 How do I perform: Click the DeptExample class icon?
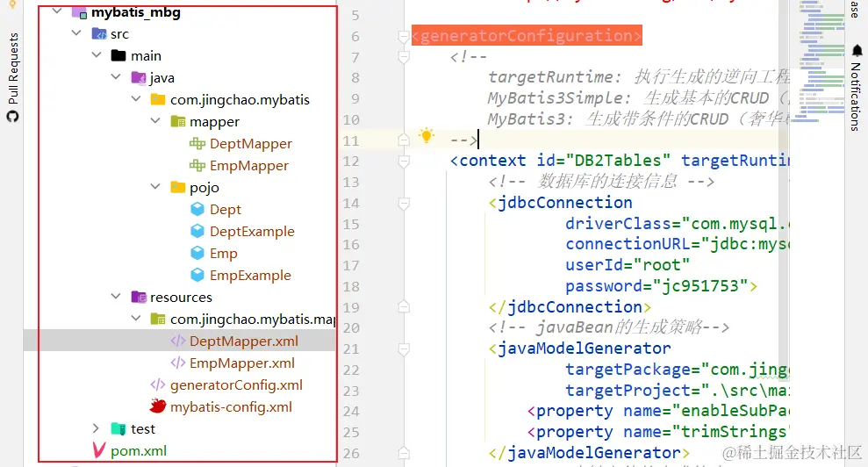197,231
